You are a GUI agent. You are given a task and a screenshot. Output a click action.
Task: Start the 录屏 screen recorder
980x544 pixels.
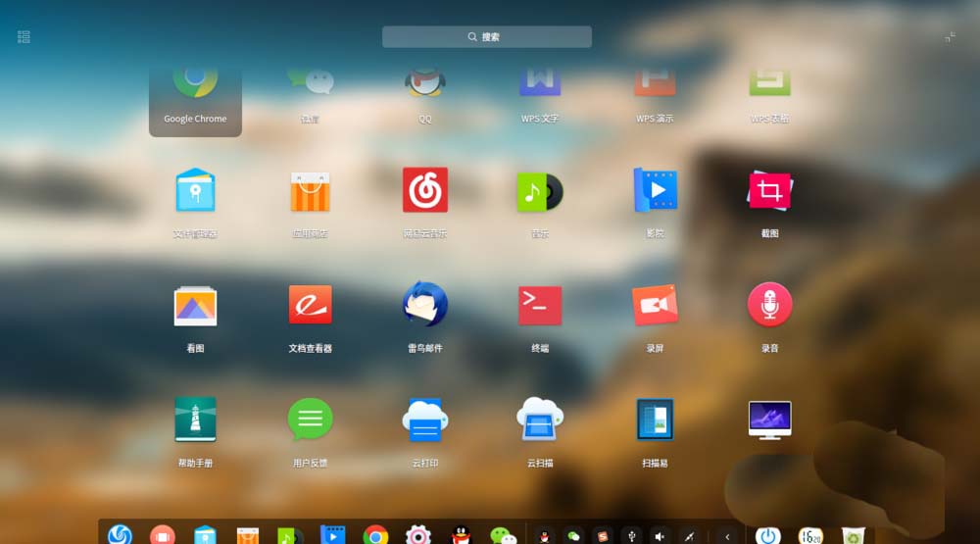coord(655,305)
